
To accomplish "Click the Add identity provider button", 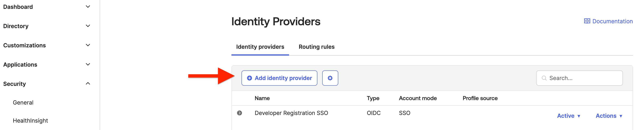I will point(279,78).
